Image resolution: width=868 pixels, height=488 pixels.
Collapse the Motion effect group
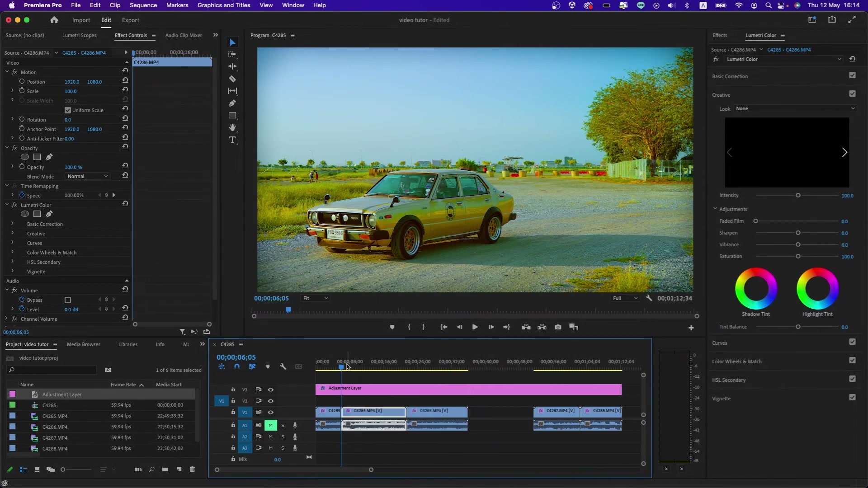(x=7, y=72)
